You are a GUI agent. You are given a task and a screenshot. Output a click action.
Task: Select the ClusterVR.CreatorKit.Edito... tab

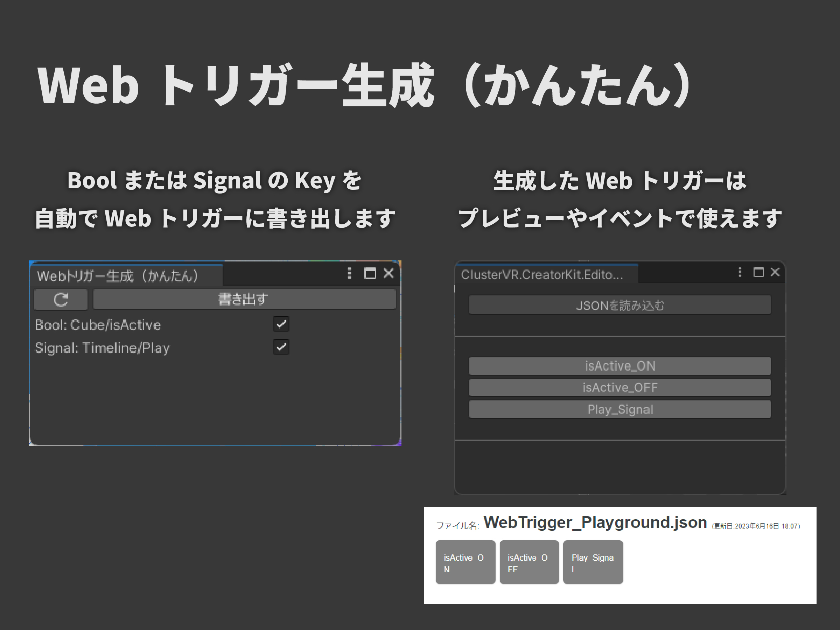(542, 274)
